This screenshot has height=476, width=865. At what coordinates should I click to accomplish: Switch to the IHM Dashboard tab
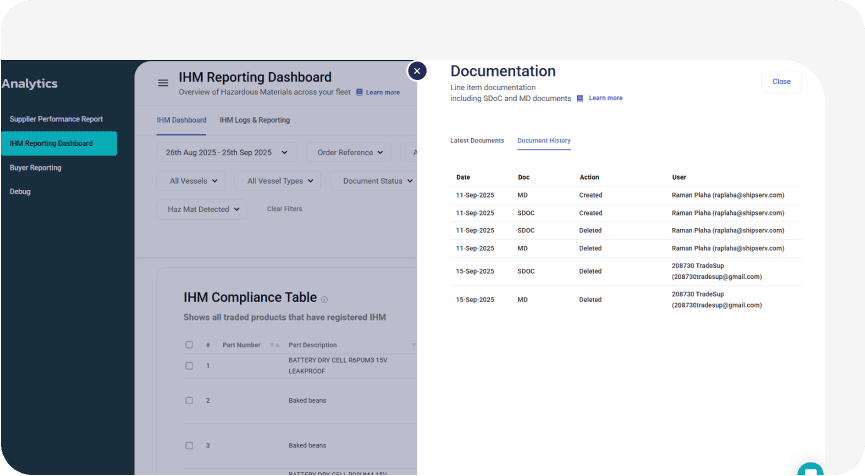(181, 120)
